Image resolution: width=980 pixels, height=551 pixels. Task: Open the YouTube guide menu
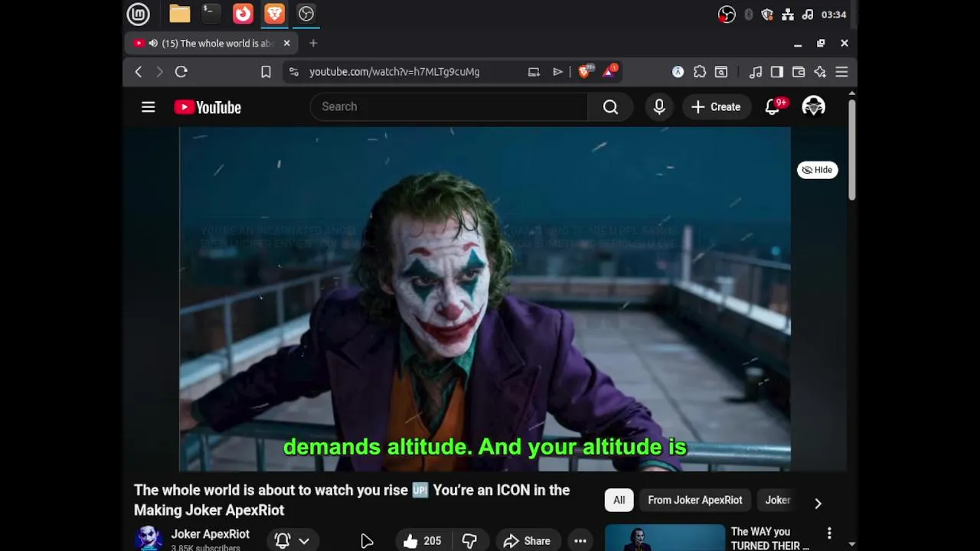(149, 107)
